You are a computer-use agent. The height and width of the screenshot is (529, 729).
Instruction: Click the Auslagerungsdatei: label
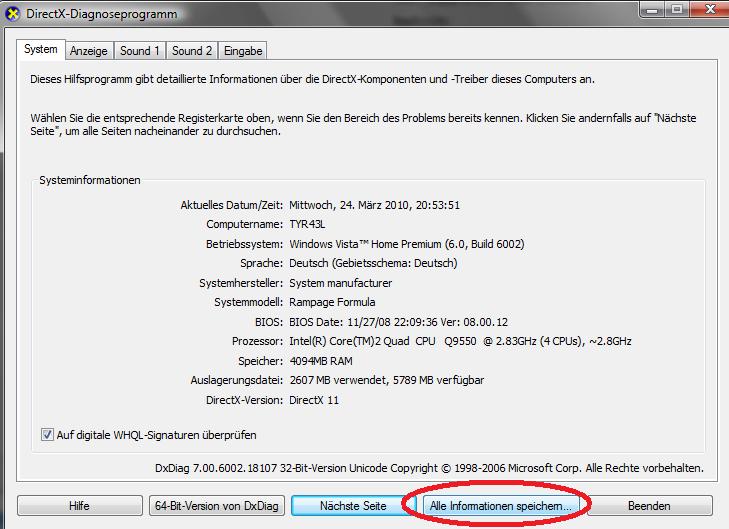[x=237, y=380]
